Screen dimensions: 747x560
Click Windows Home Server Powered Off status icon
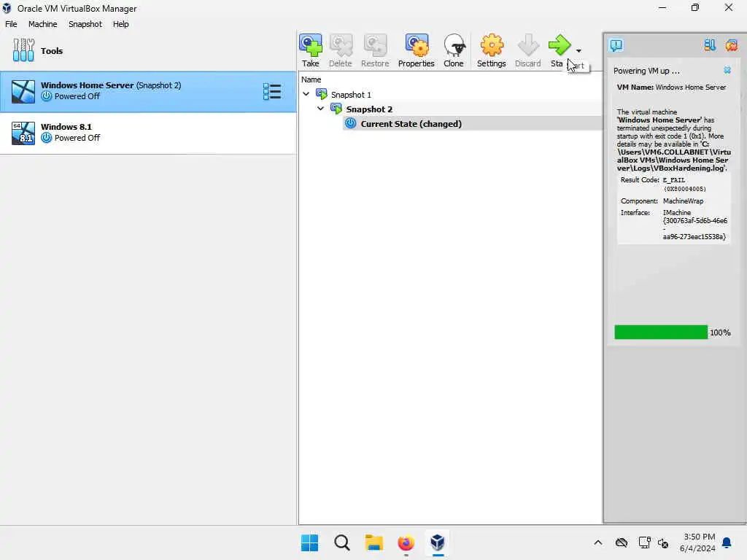coord(46,96)
